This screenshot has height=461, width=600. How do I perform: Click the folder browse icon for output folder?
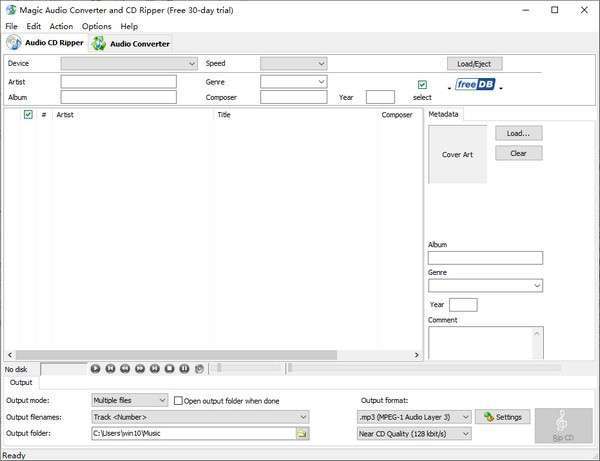click(302, 434)
